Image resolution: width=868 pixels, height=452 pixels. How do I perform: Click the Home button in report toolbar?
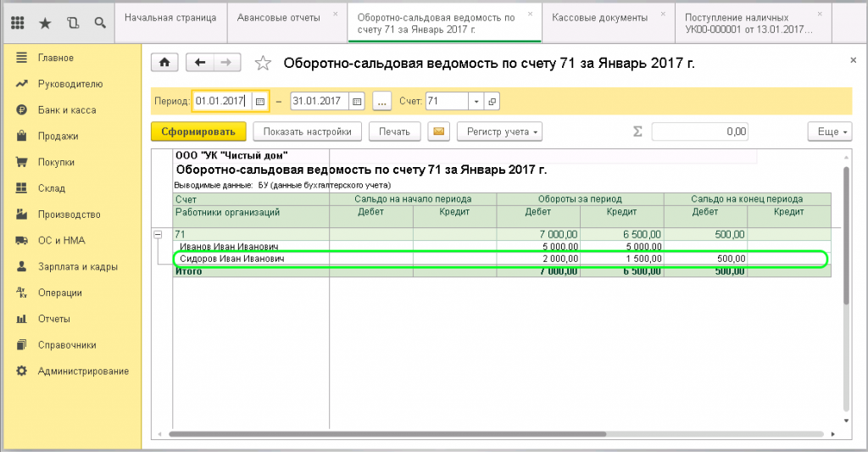coord(164,63)
